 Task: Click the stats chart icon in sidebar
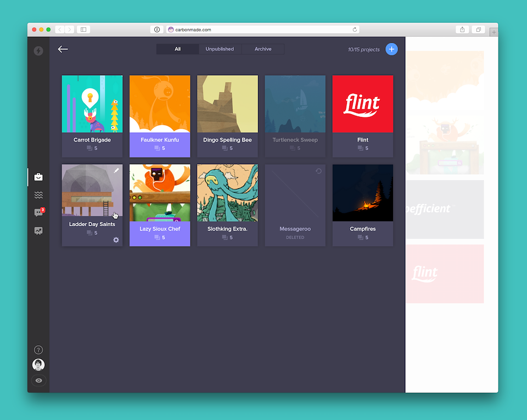38,231
